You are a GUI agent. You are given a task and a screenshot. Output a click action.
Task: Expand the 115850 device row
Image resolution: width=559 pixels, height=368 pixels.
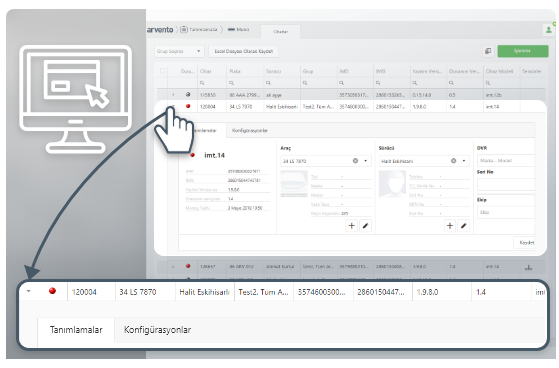click(173, 95)
